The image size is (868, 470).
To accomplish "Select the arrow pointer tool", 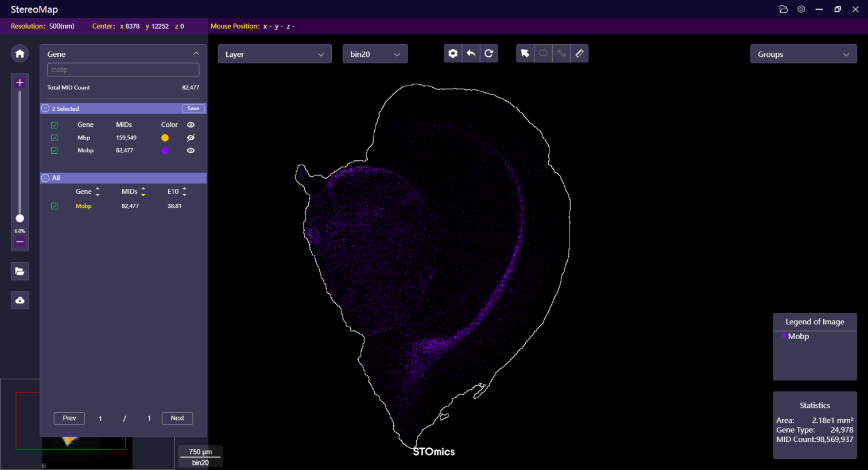I will 525,53.
